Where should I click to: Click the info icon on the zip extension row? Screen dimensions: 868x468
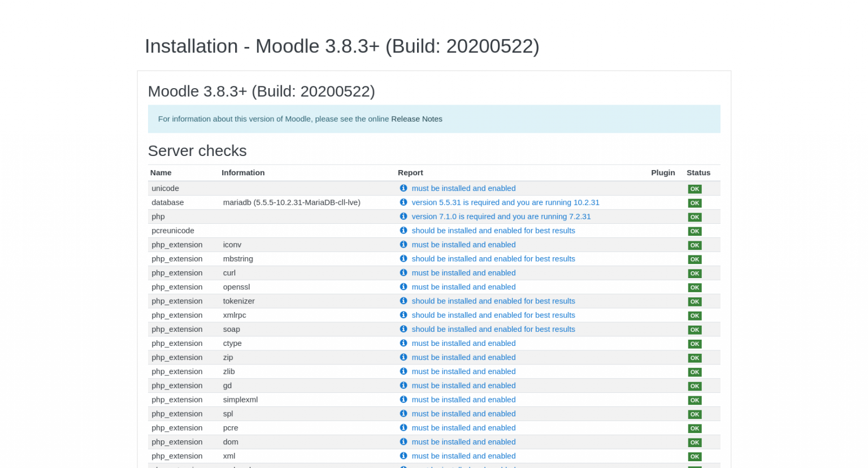[403, 357]
